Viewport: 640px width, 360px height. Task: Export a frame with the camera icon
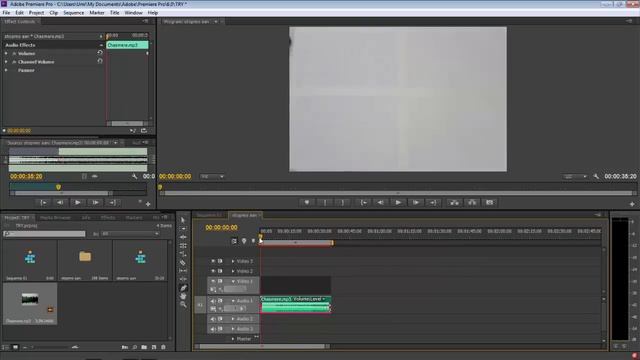pos(489,202)
